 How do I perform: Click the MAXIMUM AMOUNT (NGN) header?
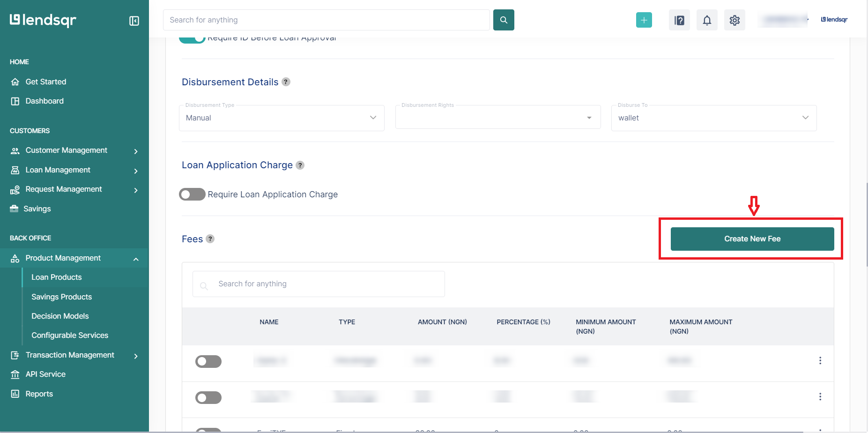click(x=701, y=327)
